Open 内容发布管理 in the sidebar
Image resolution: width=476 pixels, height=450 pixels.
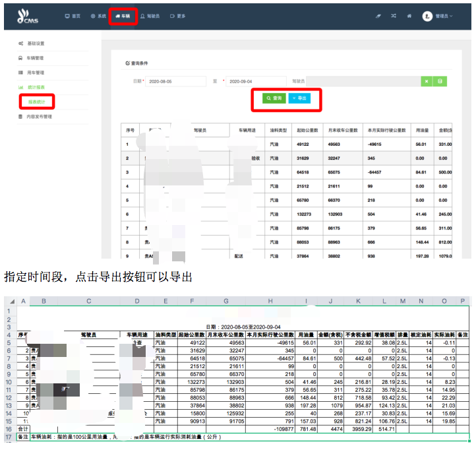tap(39, 117)
